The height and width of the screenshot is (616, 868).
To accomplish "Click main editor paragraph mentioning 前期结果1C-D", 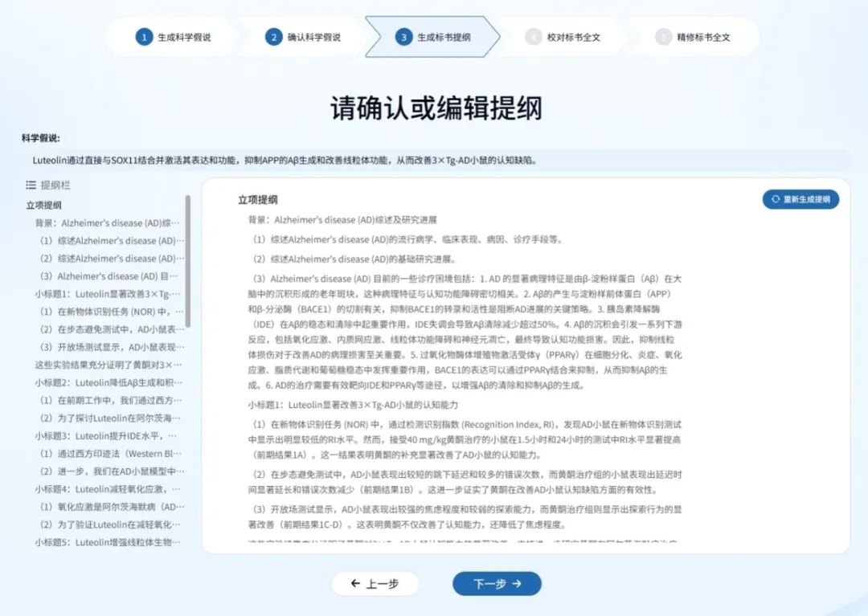I will pos(465,516).
